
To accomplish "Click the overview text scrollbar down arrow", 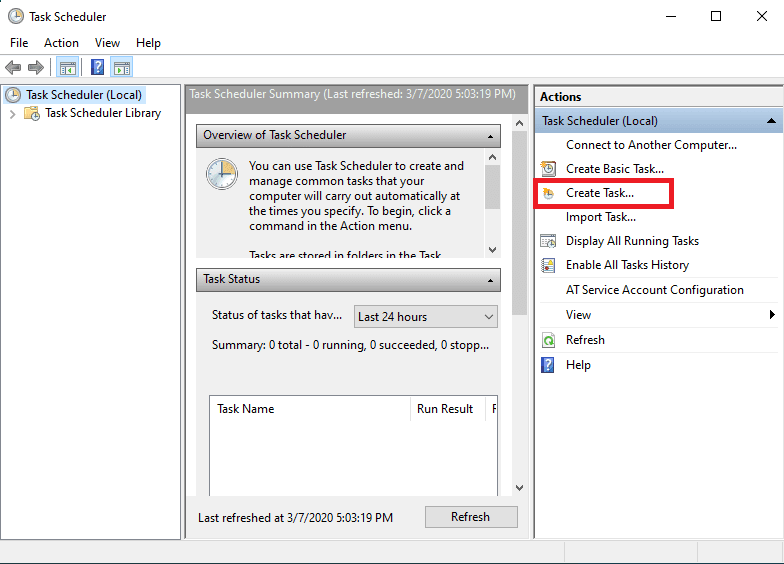I will [x=492, y=249].
